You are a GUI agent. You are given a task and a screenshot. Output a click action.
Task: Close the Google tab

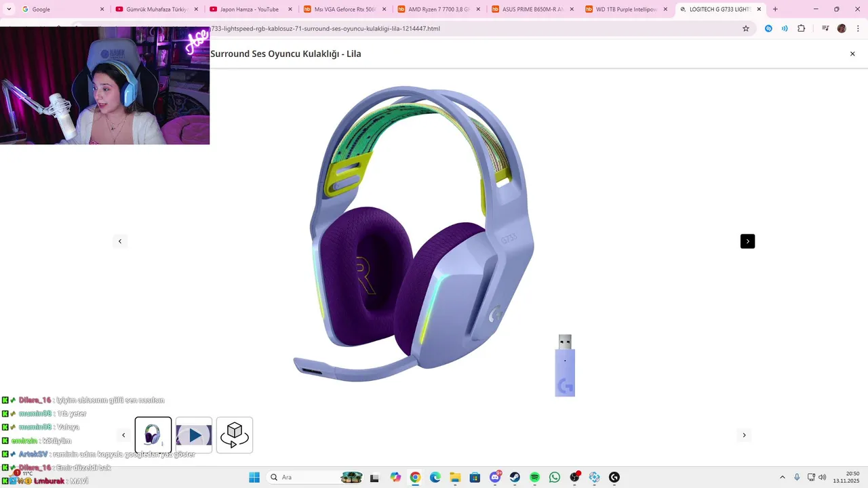click(102, 9)
